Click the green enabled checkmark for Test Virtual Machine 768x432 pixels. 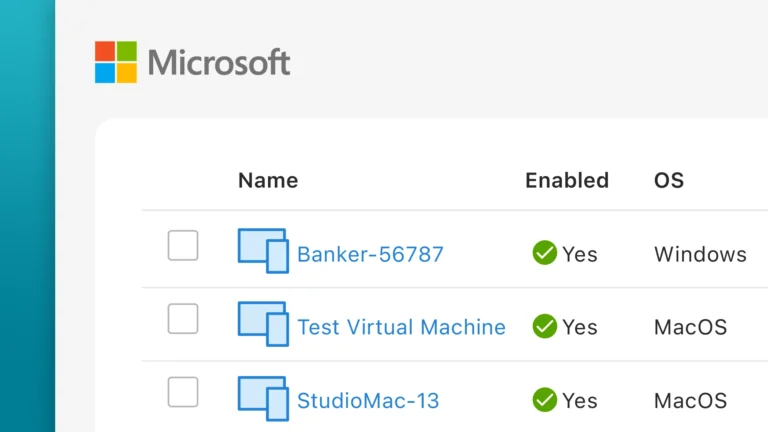coord(544,326)
